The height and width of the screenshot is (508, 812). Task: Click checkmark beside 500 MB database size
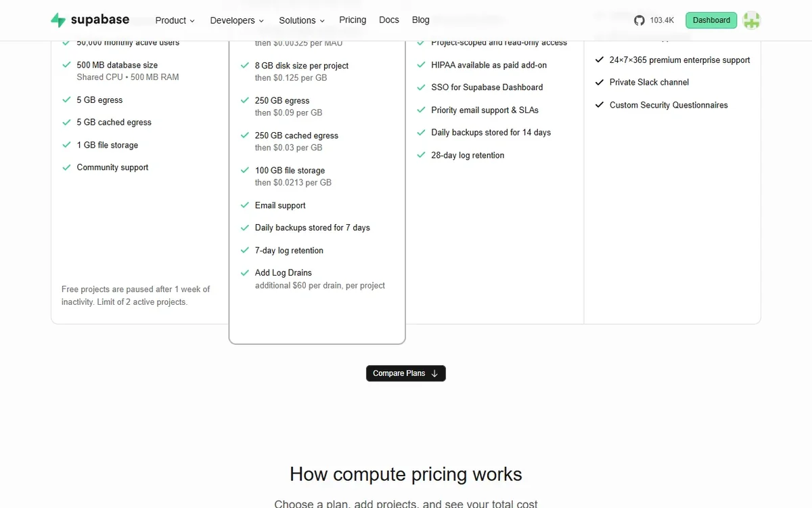pyautogui.click(x=66, y=65)
